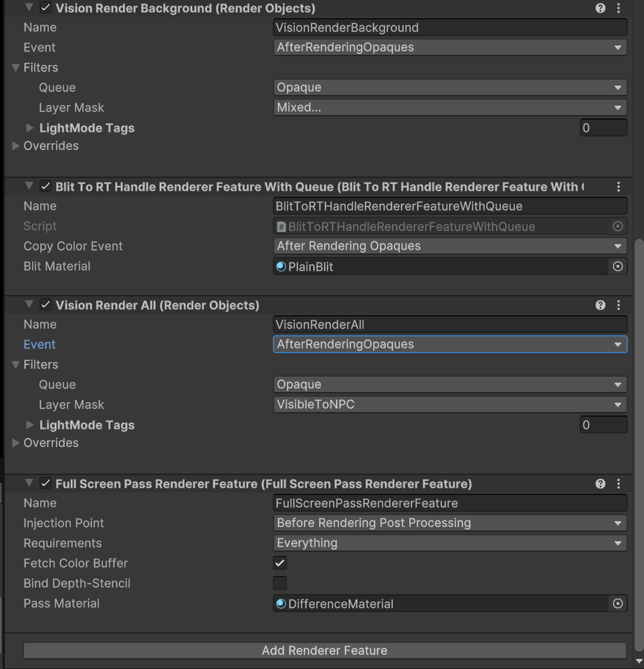The image size is (644, 669).
Task: Click the help icon on Vision Render Background header
Action: click(x=601, y=8)
